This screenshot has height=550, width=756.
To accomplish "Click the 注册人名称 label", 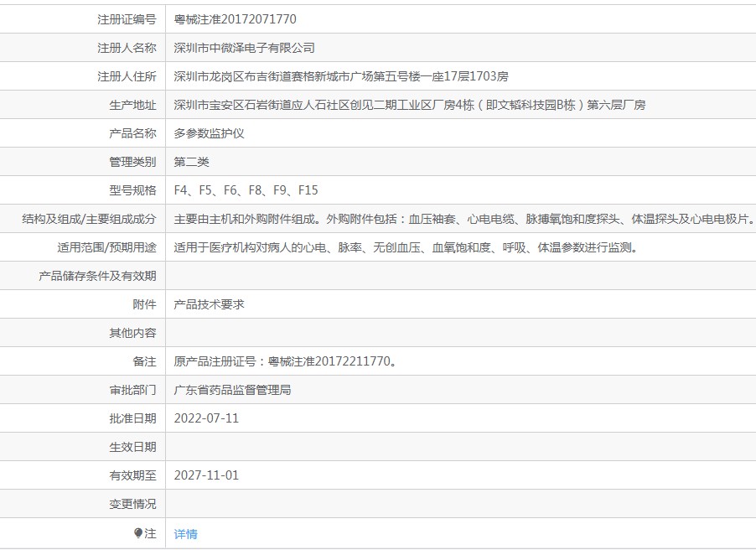I will click(x=127, y=48).
